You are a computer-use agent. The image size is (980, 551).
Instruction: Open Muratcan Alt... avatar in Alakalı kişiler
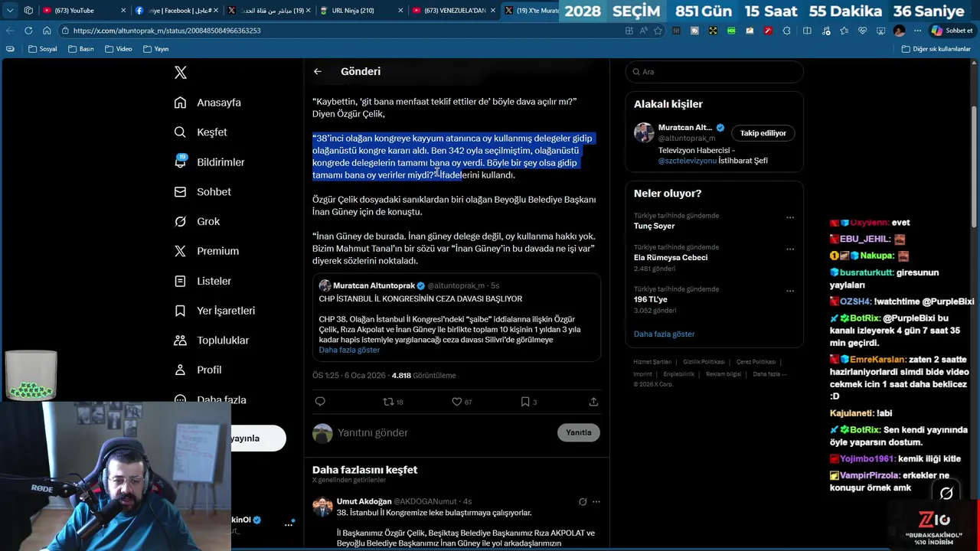coord(644,132)
